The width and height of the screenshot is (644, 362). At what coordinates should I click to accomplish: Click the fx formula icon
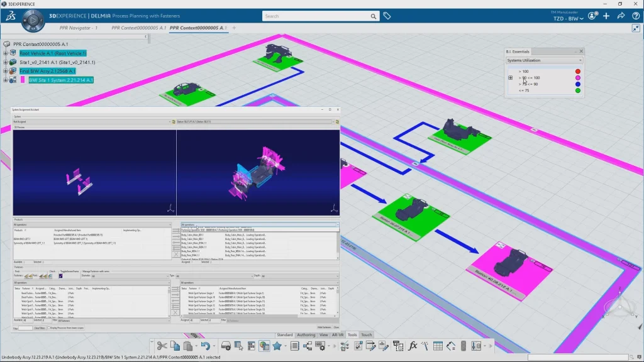(x=413, y=346)
